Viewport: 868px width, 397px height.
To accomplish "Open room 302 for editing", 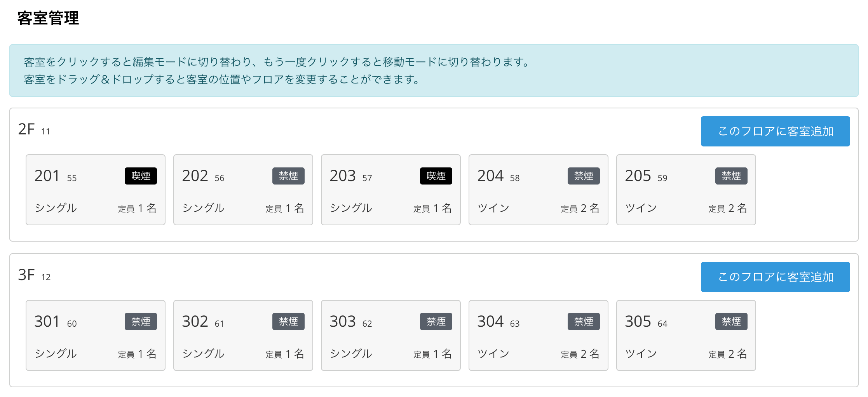I will [x=243, y=336].
